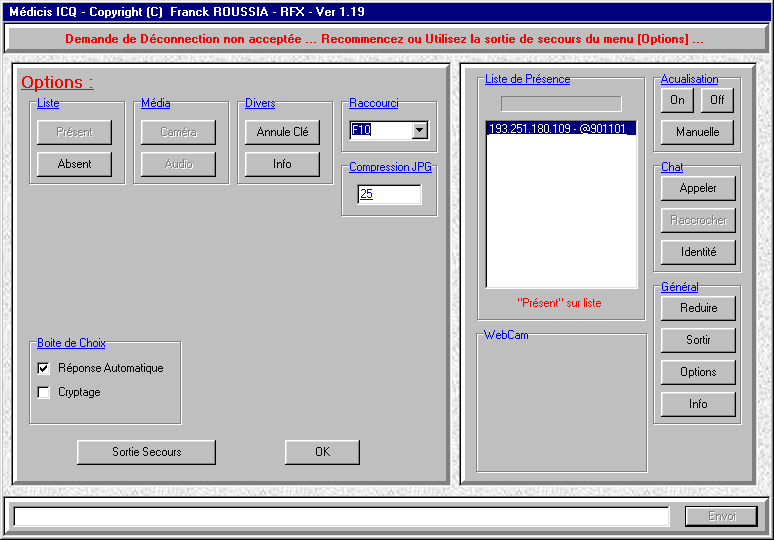The height and width of the screenshot is (540, 774).
Task: Click the grayed Audio media button
Action: pos(178,164)
